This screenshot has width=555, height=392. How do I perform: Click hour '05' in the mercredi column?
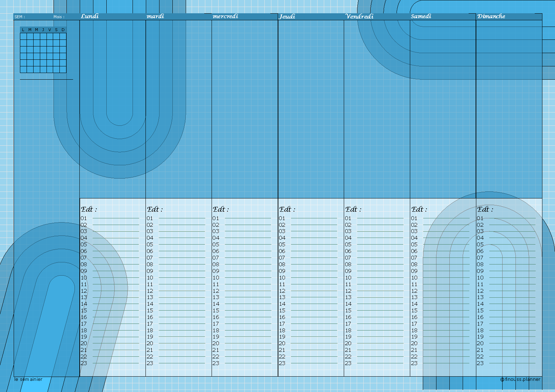[216, 245]
